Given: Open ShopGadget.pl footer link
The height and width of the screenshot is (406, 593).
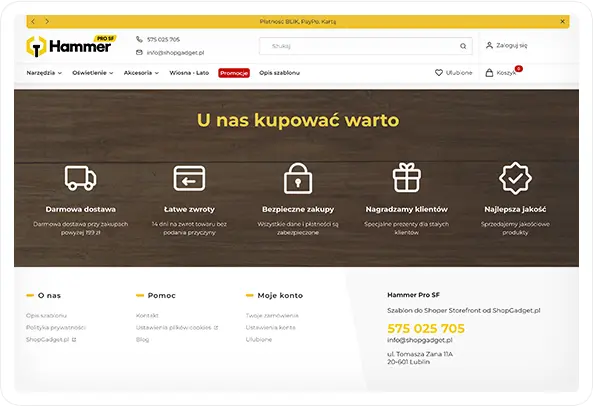Looking at the screenshot, I should 48,339.
